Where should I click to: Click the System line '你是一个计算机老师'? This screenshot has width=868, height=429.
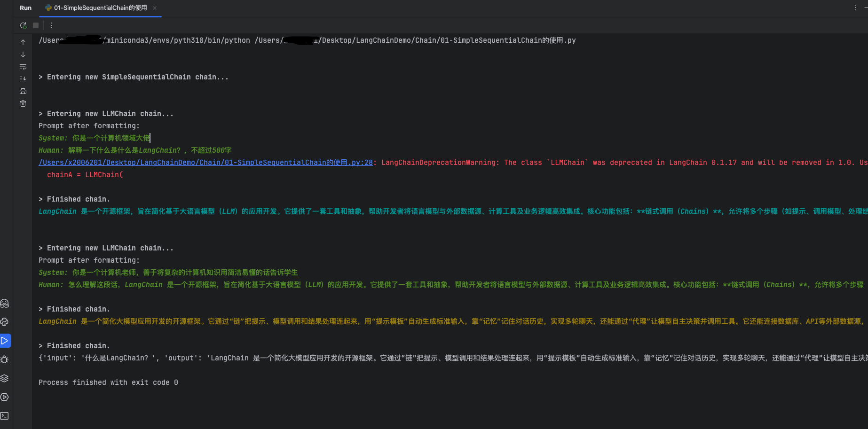pos(168,273)
